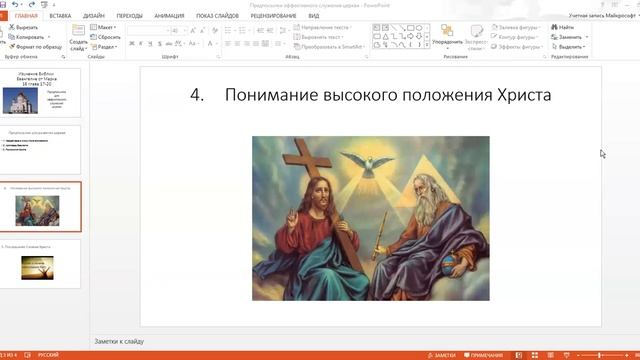Toggle italic (К) formatting
This screenshot has height=360, width=640.
point(141,44)
